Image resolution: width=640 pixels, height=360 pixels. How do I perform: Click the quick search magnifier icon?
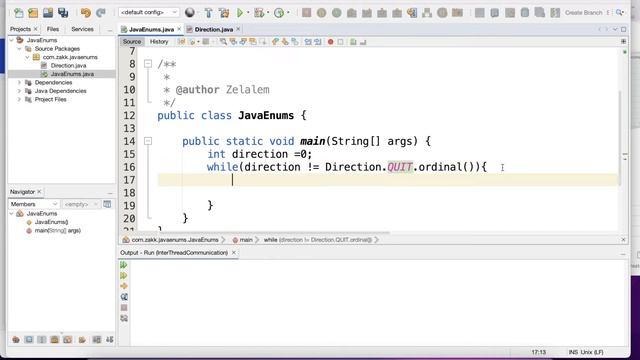point(620,13)
